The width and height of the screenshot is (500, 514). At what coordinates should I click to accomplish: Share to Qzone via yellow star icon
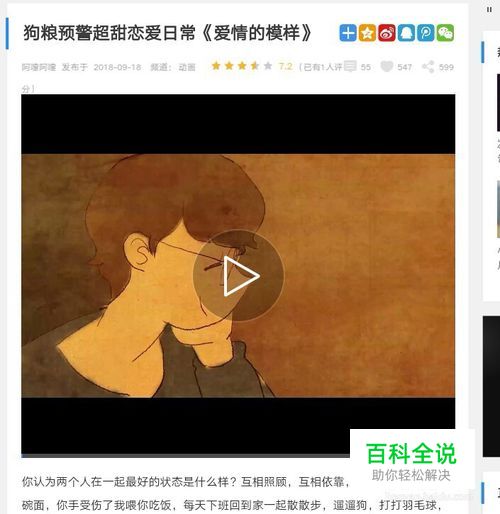click(367, 33)
